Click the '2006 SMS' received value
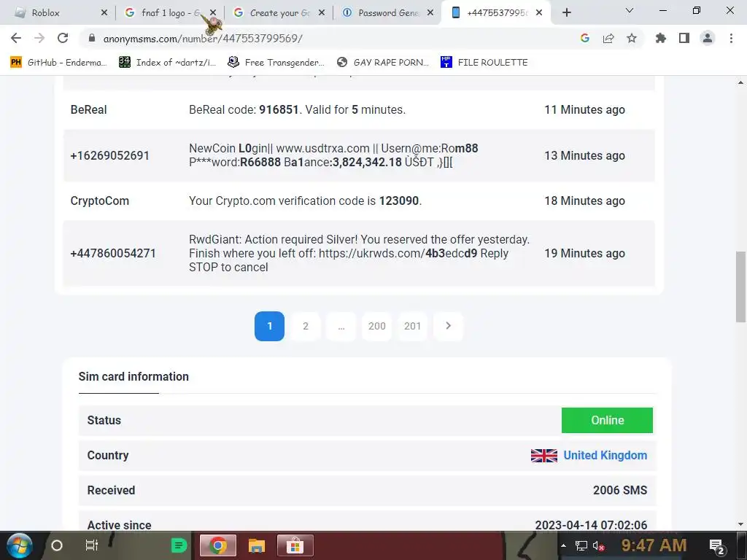747x560 pixels. (x=620, y=490)
